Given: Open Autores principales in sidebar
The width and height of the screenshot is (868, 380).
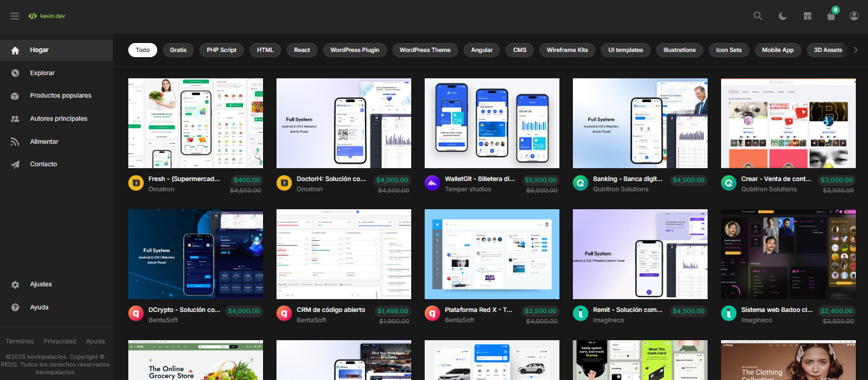Looking at the screenshot, I should click(x=56, y=119).
